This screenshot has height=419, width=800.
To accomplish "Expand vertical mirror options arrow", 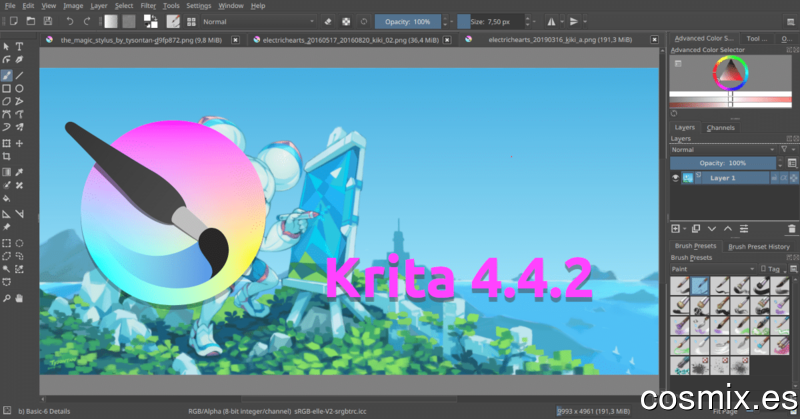I will coord(584,21).
